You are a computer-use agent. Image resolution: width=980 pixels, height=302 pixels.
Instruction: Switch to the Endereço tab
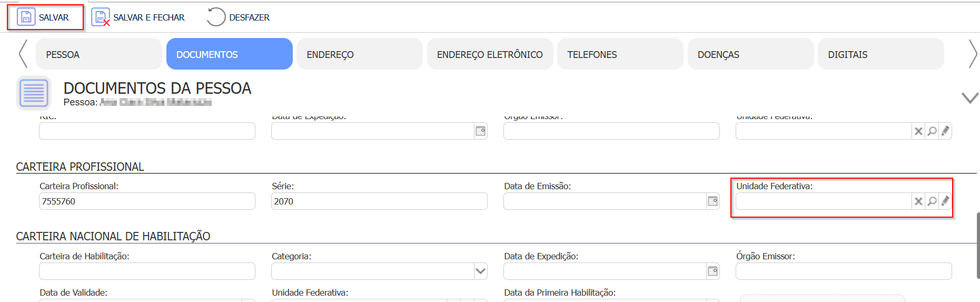359,54
